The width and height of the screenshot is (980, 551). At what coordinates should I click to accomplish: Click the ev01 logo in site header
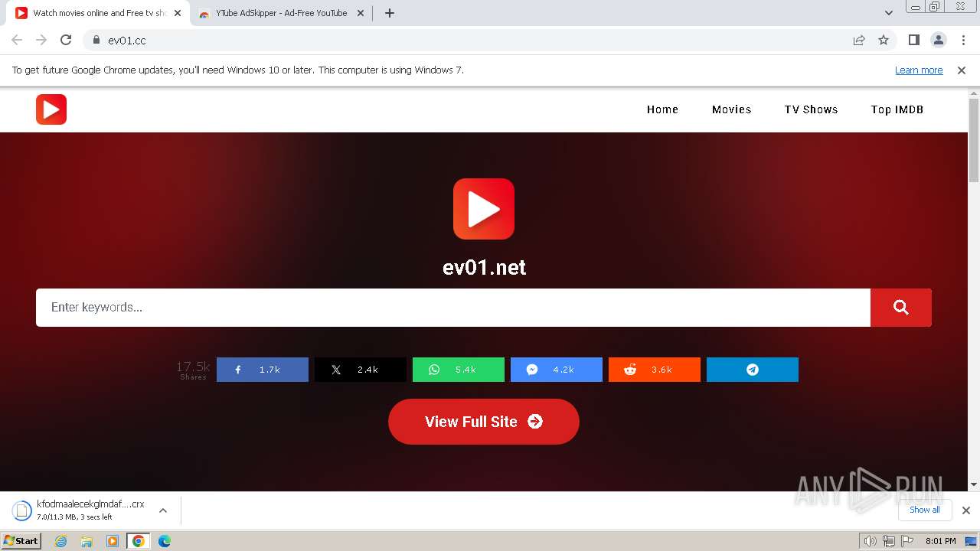(51, 109)
